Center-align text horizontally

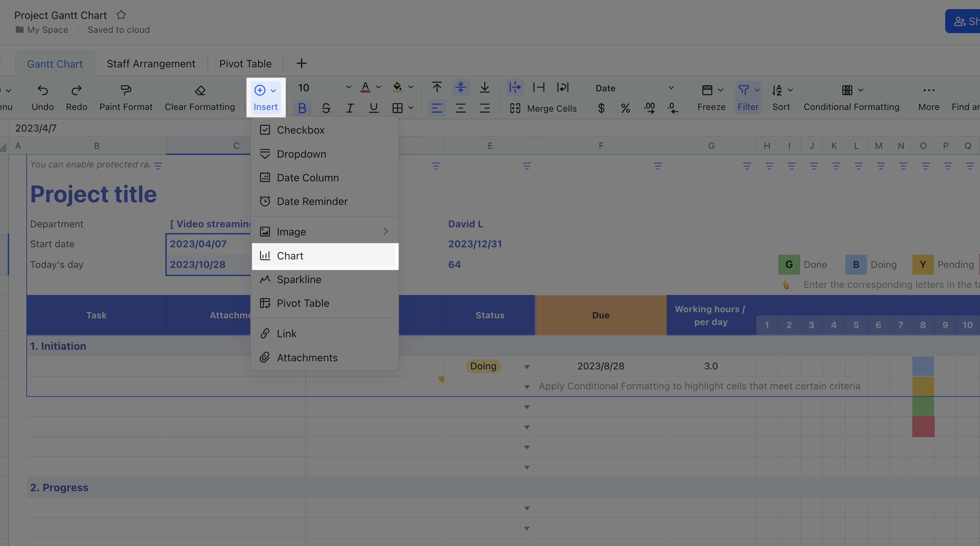point(461,109)
